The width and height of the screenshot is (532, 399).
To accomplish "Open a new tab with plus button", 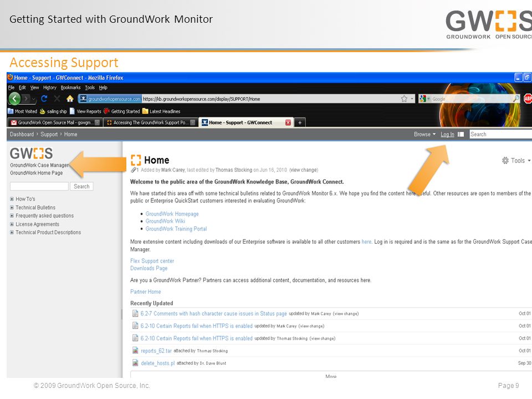I will click(x=300, y=122).
